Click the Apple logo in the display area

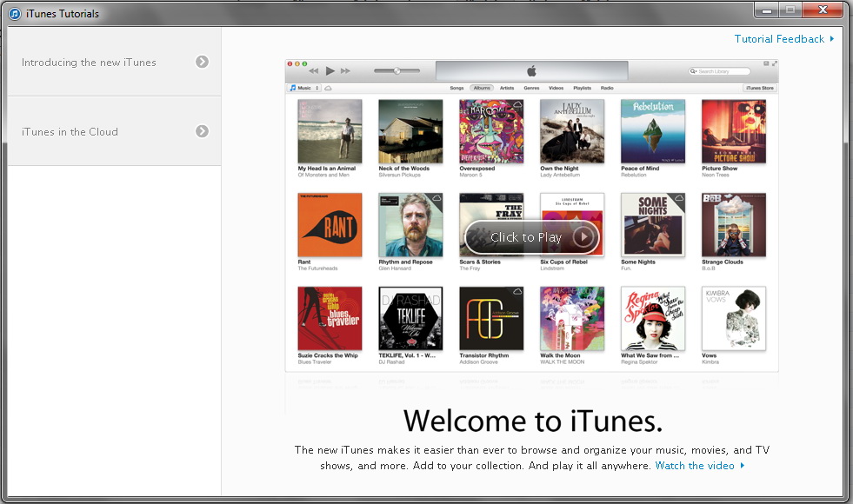531,70
